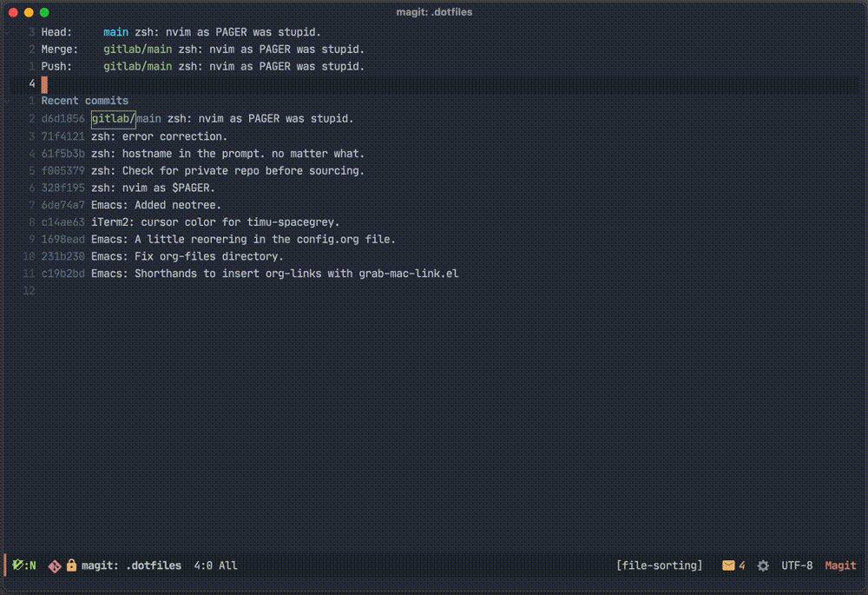Select commit f005379 Check for private repo
The width and height of the screenshot is (868, 595).
[202, 170]
